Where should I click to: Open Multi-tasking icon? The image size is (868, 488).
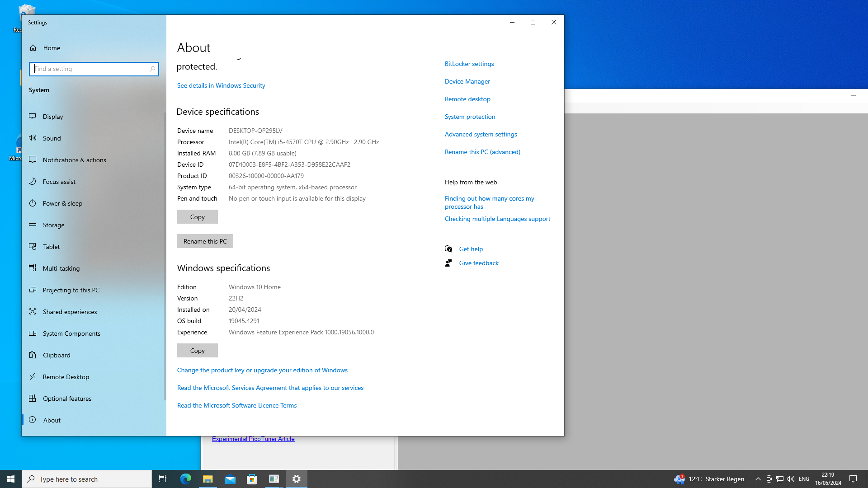click(x=33, y=268)
